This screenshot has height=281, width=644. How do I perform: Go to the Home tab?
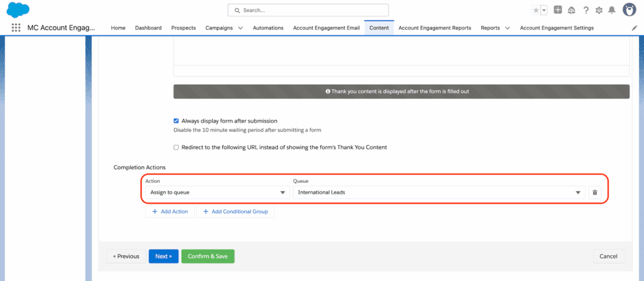[x=118, y=28]
